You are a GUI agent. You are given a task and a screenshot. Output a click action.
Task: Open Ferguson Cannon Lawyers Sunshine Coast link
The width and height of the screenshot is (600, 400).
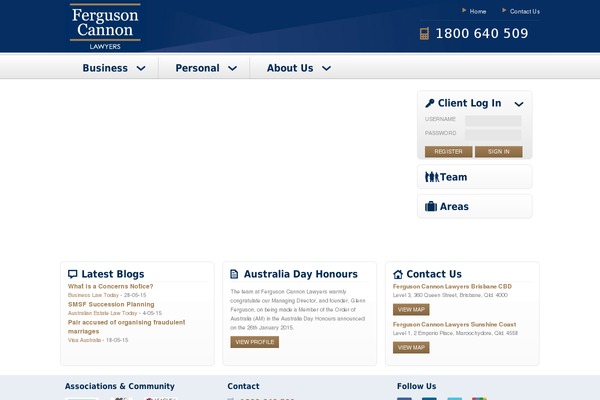click(x=455, y=324)
